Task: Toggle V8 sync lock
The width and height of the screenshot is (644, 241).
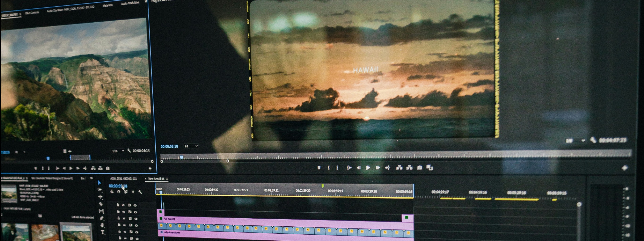Action: pos(130,212)
